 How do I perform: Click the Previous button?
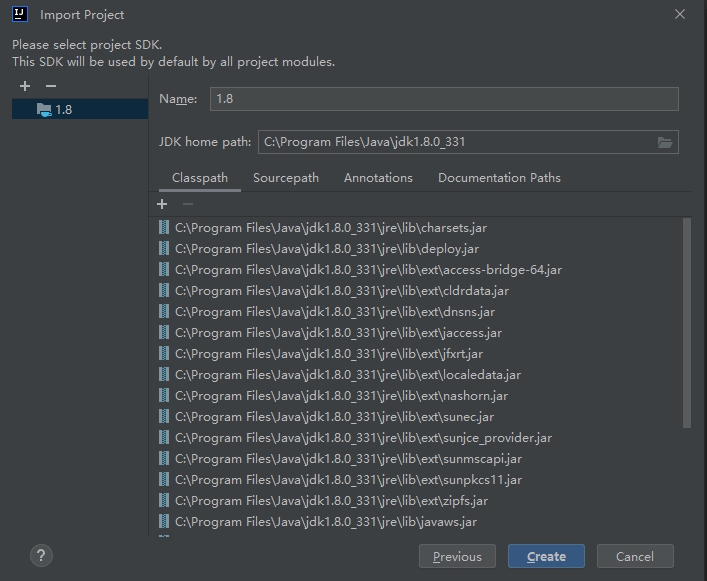(x=457, y=556)
